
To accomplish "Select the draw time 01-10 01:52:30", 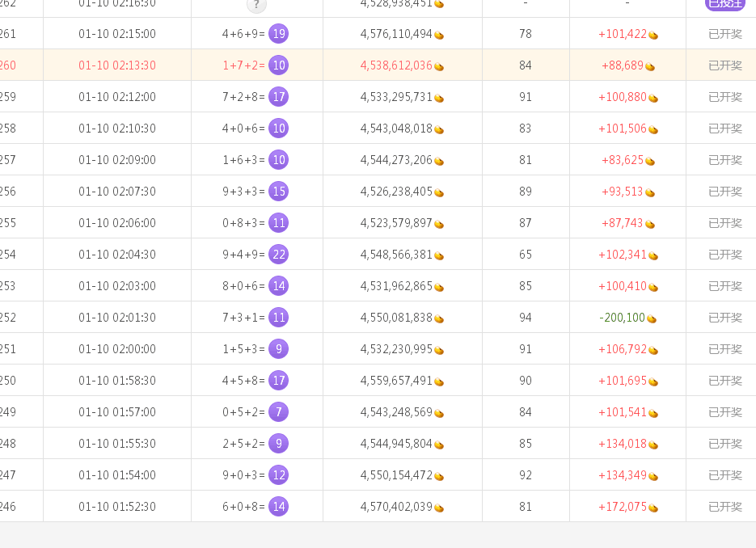I will click(x=117, y=507).
